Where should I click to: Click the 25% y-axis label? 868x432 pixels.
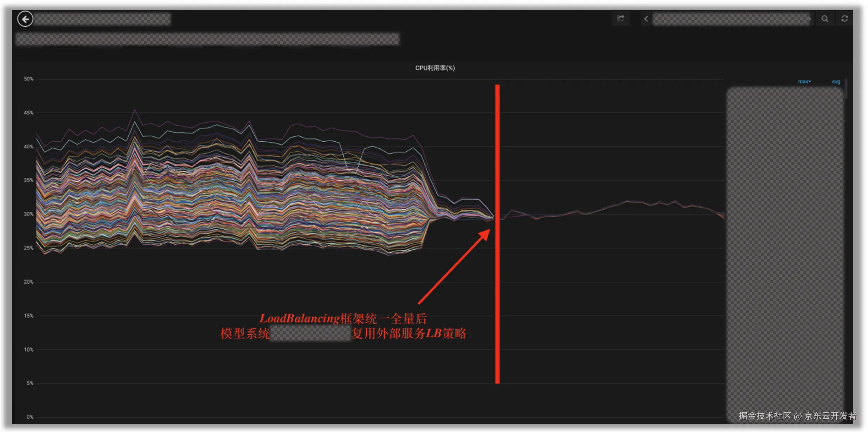(28, 248)
